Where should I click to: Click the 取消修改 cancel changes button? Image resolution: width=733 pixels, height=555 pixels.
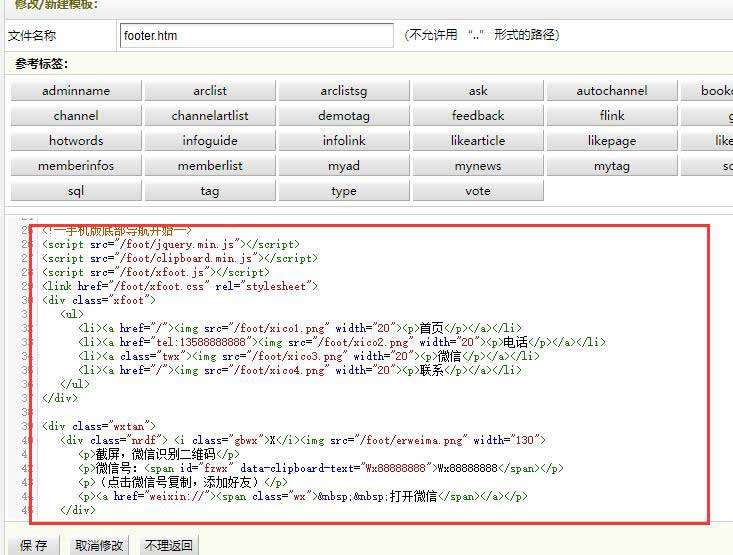click(99, 545)
